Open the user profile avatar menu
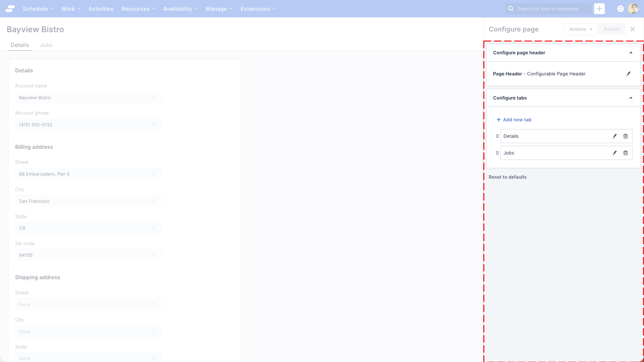644x362 pixels. click(634, 9)
